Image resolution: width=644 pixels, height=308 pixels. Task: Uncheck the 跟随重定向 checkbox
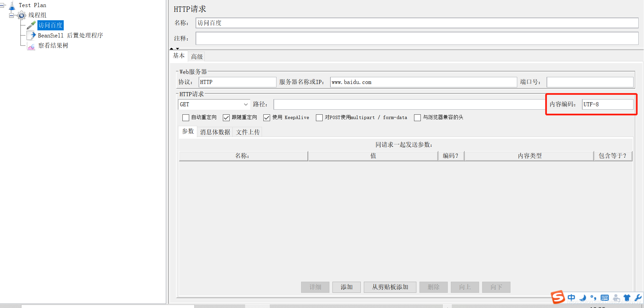226,117
